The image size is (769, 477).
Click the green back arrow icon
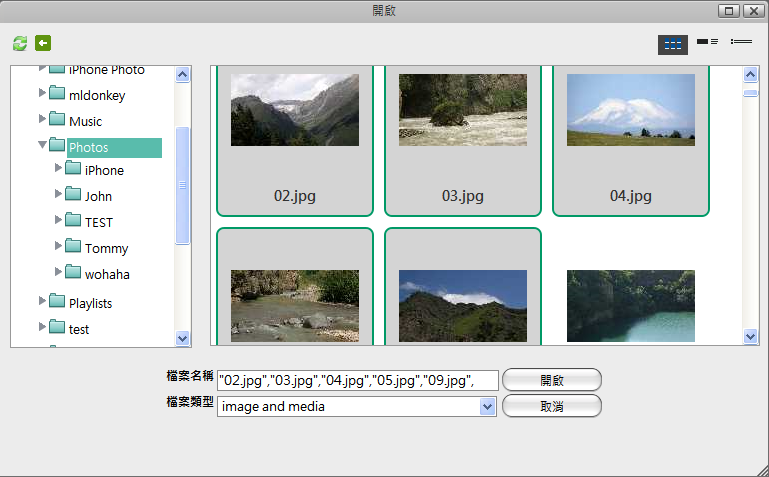coord(43,43)
